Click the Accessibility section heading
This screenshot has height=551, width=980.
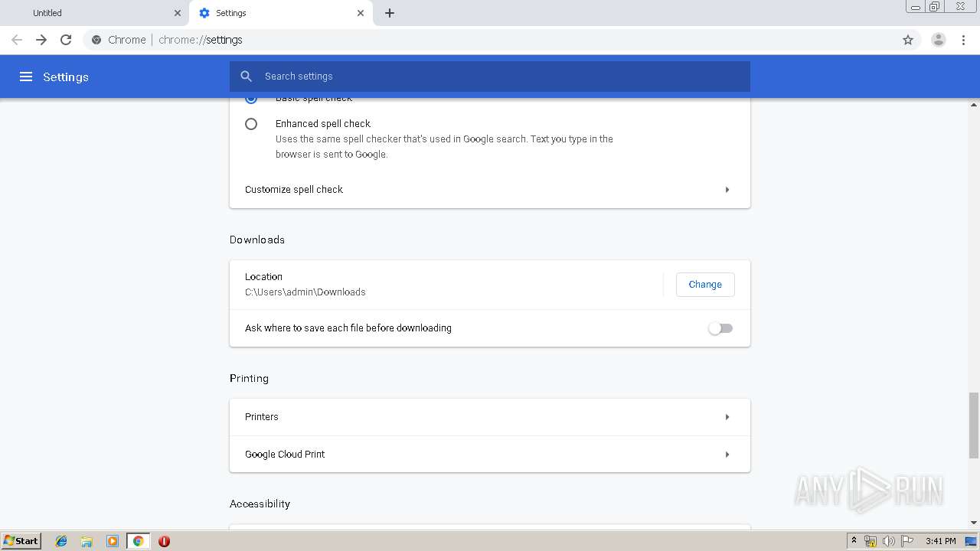260,504
